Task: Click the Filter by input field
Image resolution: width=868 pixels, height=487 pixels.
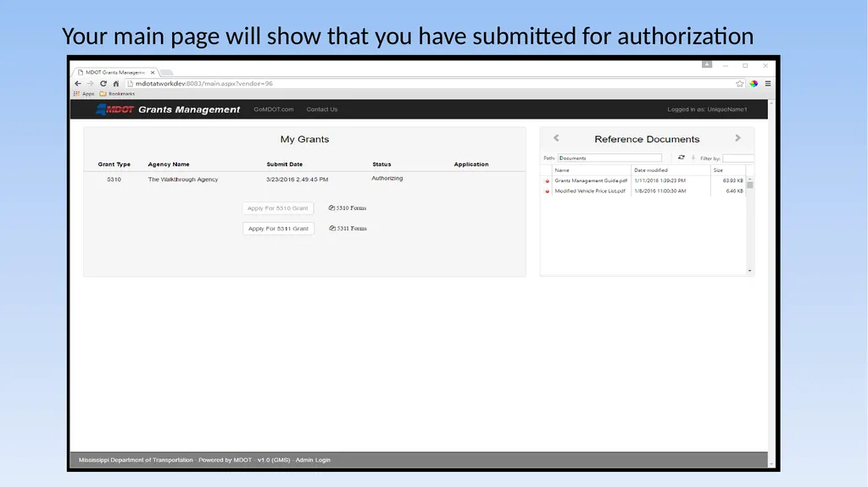Action: pyautogui.click(x=737, y=158)
